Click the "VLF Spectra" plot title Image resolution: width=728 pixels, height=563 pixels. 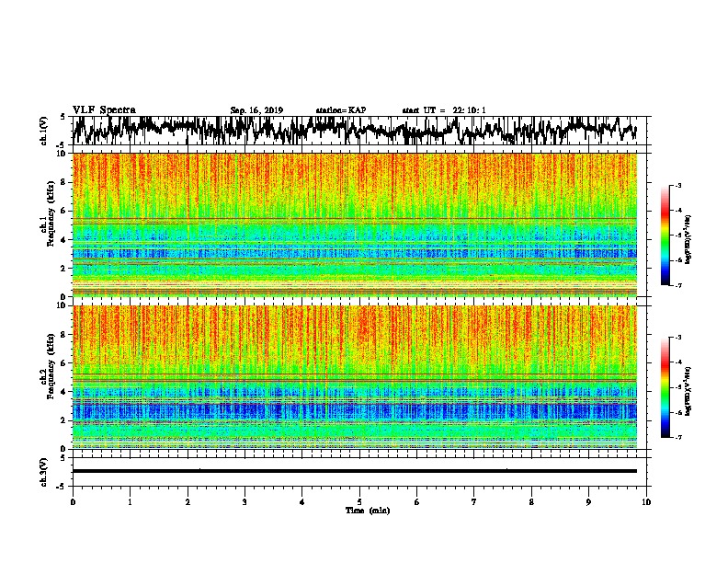coord(104,110)
